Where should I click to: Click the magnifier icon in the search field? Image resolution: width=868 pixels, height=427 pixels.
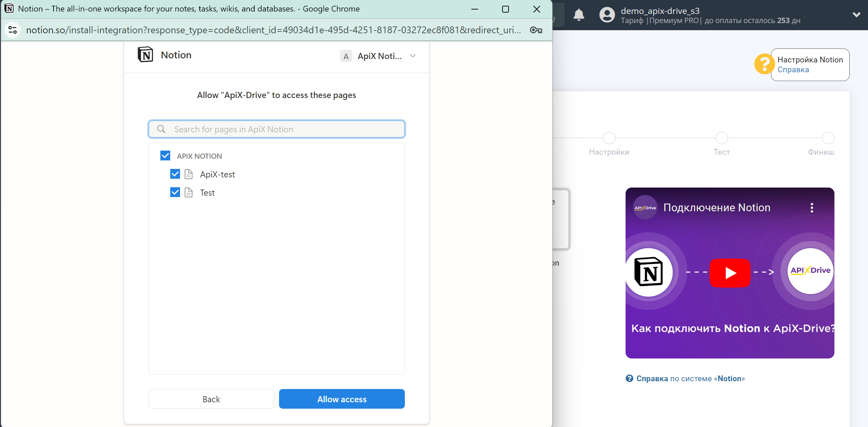click(x=161, y=129)
